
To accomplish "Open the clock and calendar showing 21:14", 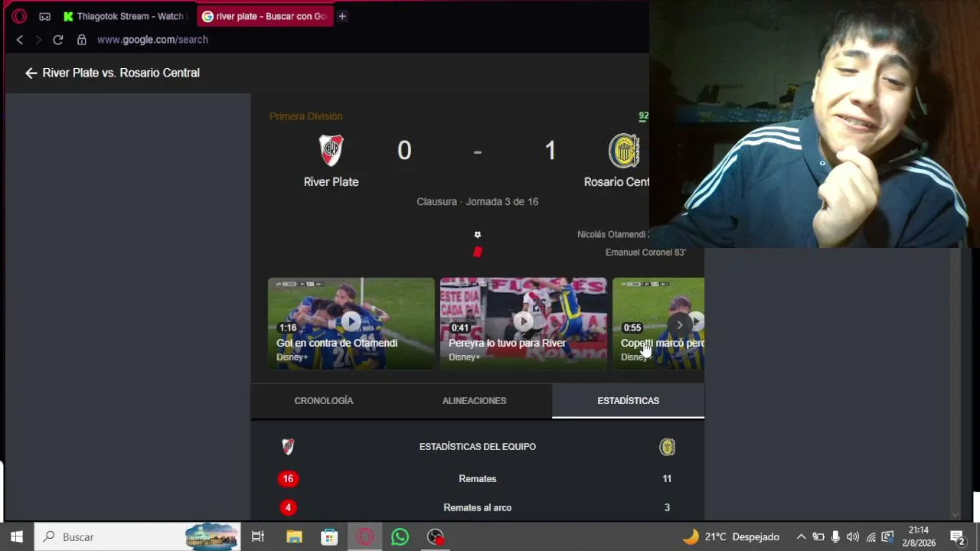I will pyautogui.click(x=919, y=536).
